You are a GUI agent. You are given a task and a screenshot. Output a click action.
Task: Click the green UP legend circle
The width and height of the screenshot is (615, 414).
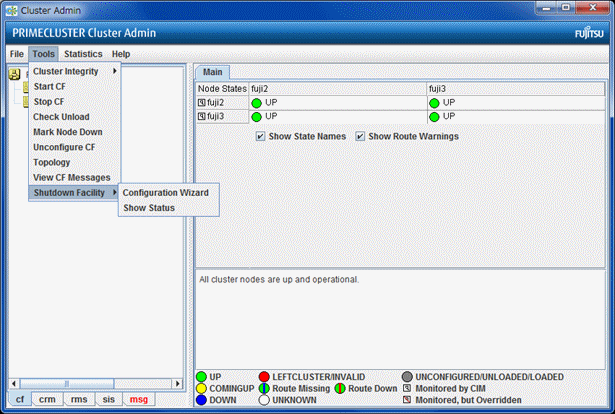tap(202, 377)
